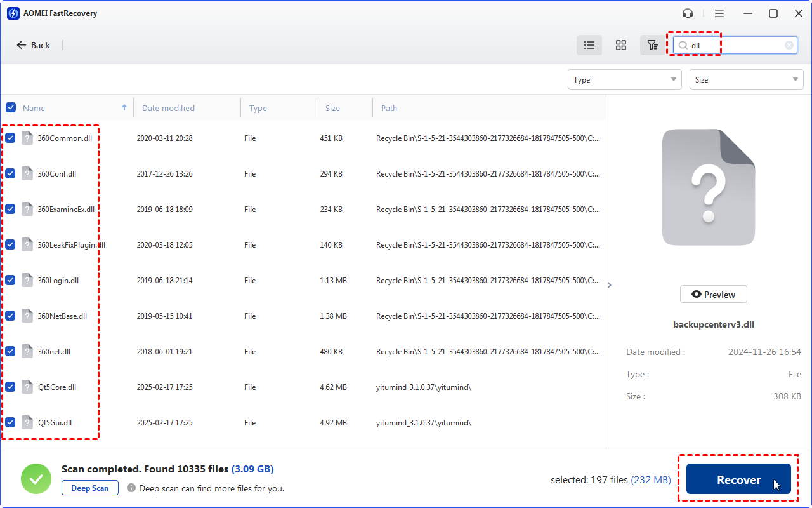Minimize the AOMEI FastRecovery window
The image size is (812, 508).
[749, 13]
